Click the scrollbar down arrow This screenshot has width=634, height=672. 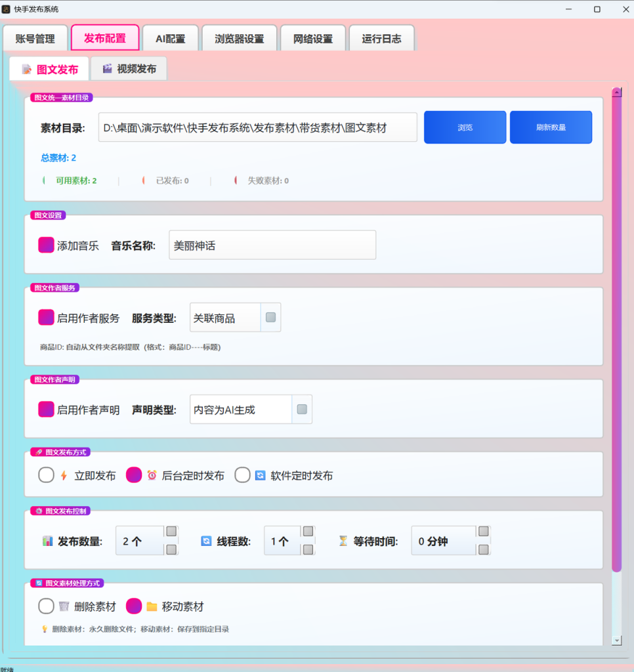[x=617, y=640]
